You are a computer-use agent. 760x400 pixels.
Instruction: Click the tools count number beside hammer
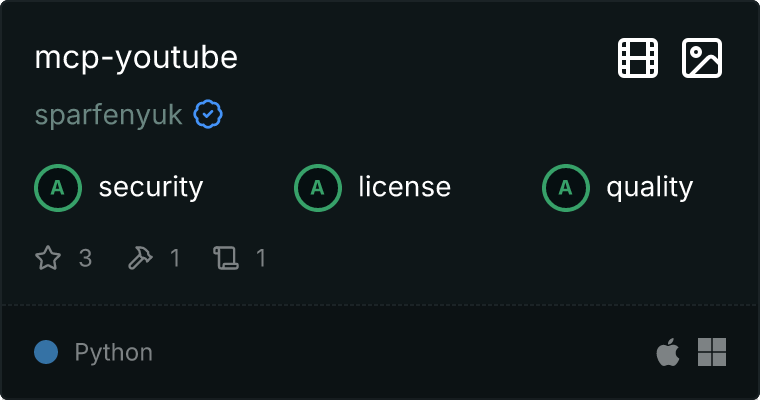point(175,259)
